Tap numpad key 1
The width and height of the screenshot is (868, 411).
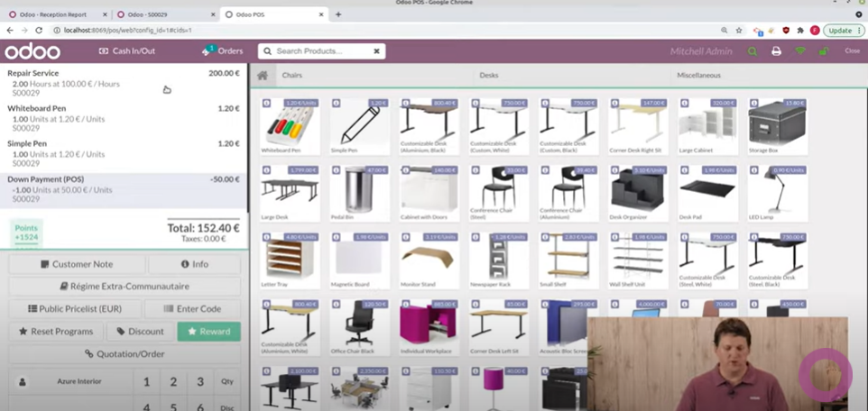click(x=147, y=381)
